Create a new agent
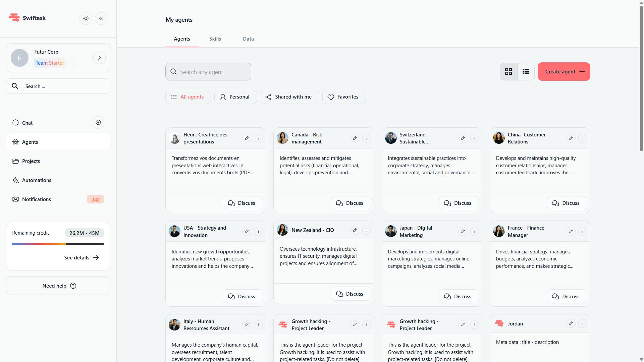Screen dimensions: 644x362 [x=563, y=71]
